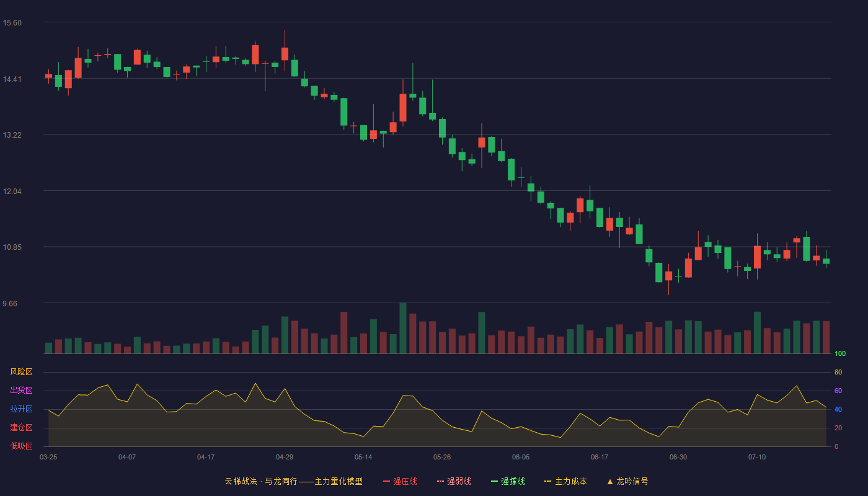Click the 13.22 price axis label
This screenshot has width=868, height=496.
[12, 135]
